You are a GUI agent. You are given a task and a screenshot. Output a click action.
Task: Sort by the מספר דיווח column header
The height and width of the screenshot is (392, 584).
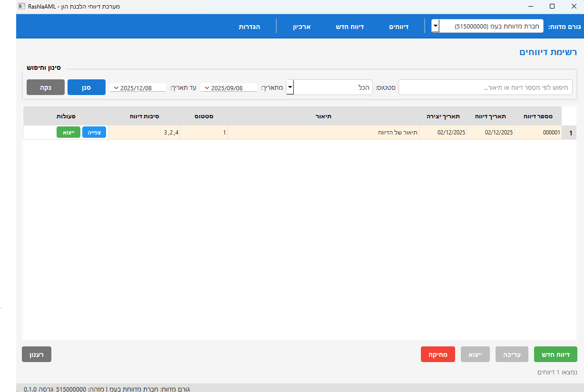pos(538,116)
